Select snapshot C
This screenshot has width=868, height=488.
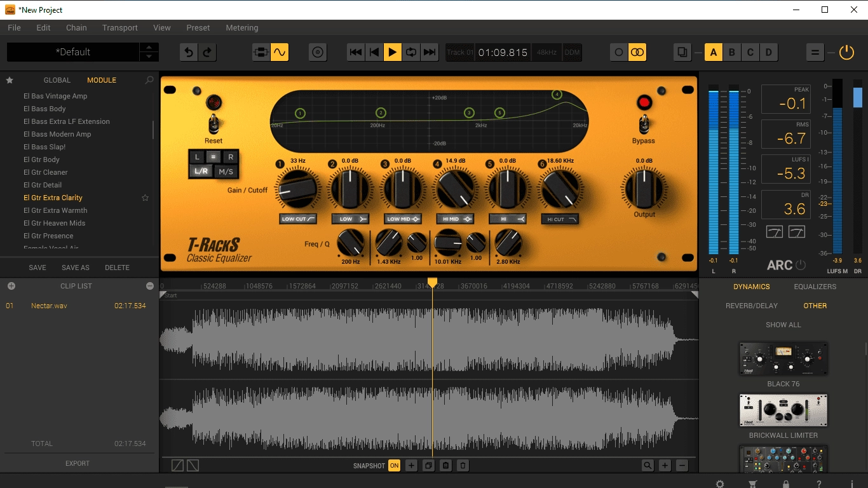(x=750, y=52)
